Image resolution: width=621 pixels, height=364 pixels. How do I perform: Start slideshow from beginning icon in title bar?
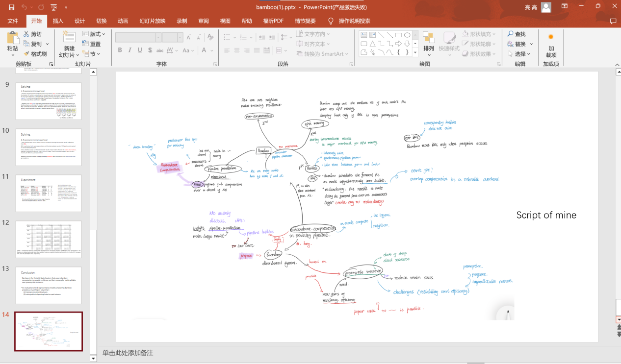pyautogui.click(x=53, y=7)
